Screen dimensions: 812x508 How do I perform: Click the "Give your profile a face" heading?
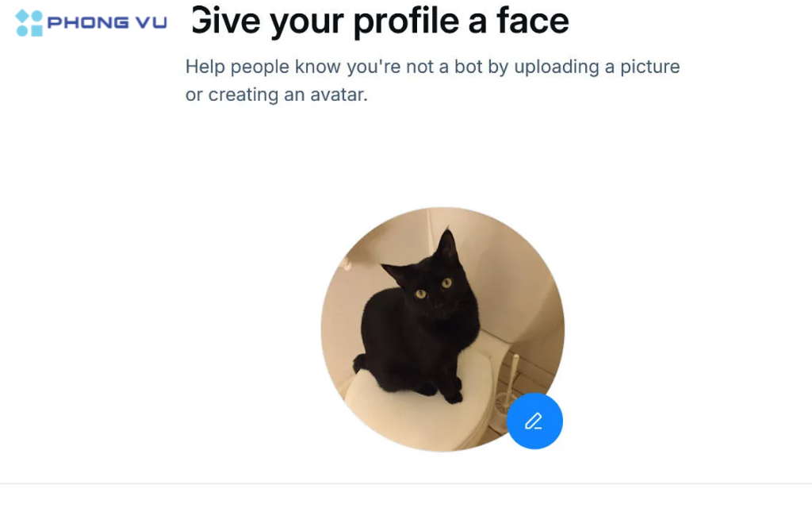click(381, 21)
